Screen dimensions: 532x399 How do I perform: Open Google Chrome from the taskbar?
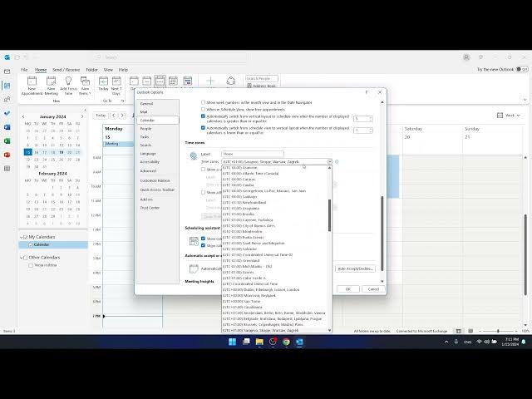(x=286, y=342)
